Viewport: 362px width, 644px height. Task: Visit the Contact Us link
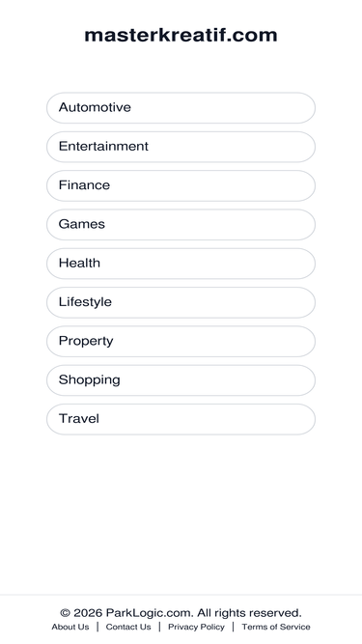tap(128, 627)
